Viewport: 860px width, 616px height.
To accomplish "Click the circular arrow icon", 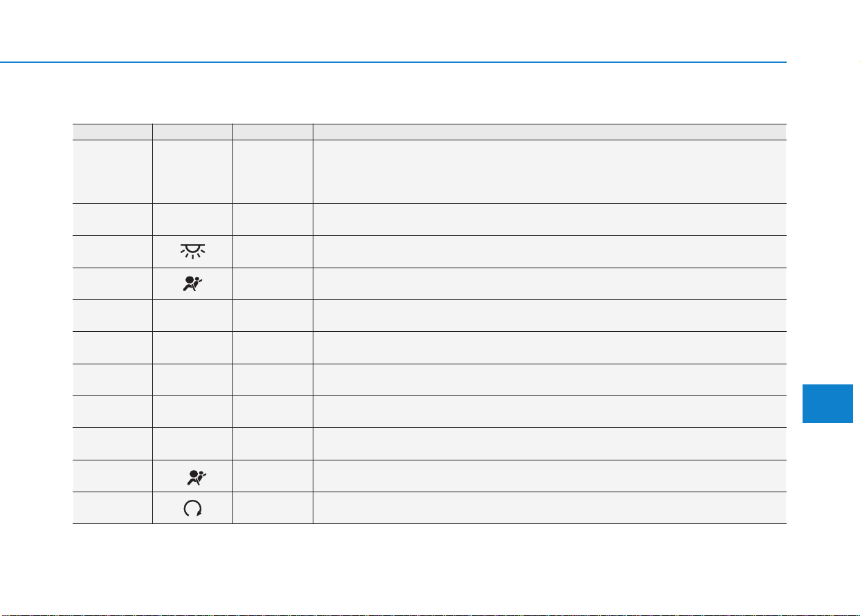I will [x=192, y=508].
